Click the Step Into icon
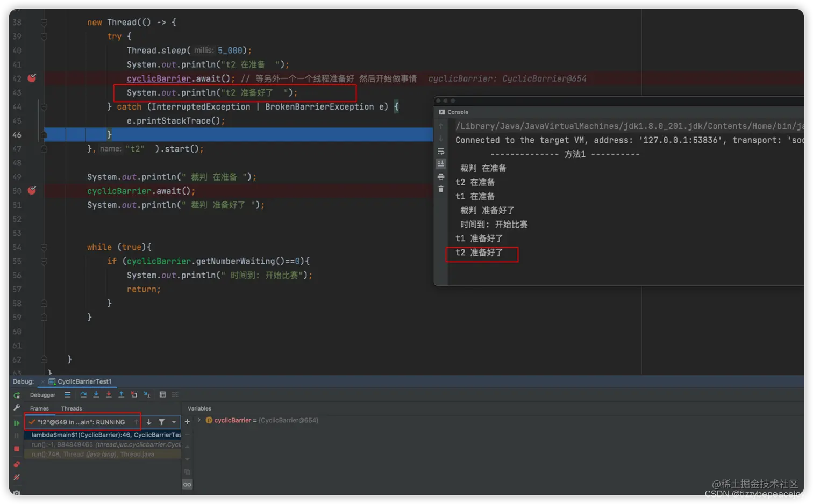Viewport: 813px width, 504px height. (96, 395)
